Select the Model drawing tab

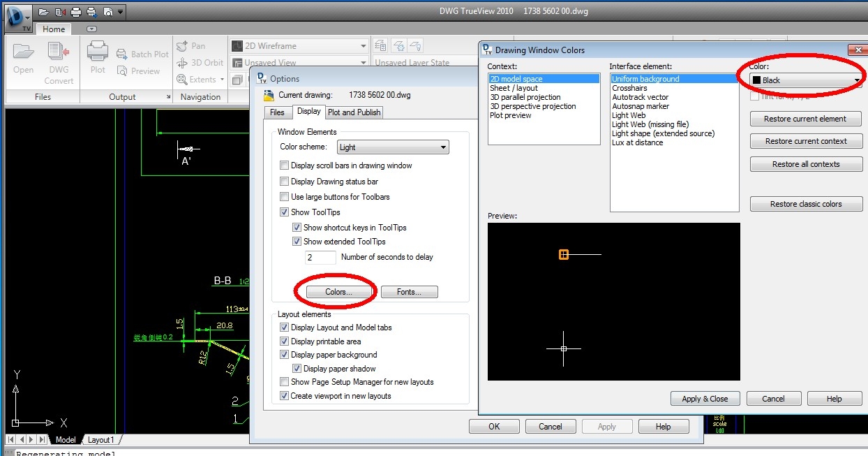(x=66, y=440)
